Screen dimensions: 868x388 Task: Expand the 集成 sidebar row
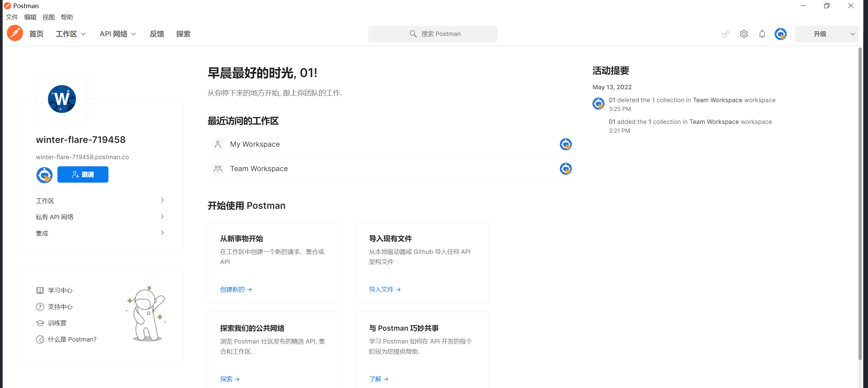click(162, 233)
